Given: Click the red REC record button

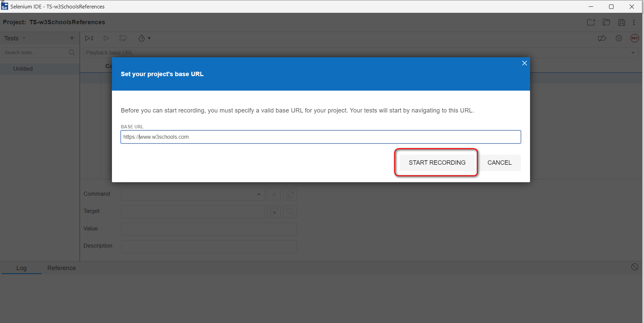Looking at the screenshot, I should click(635, 38).
